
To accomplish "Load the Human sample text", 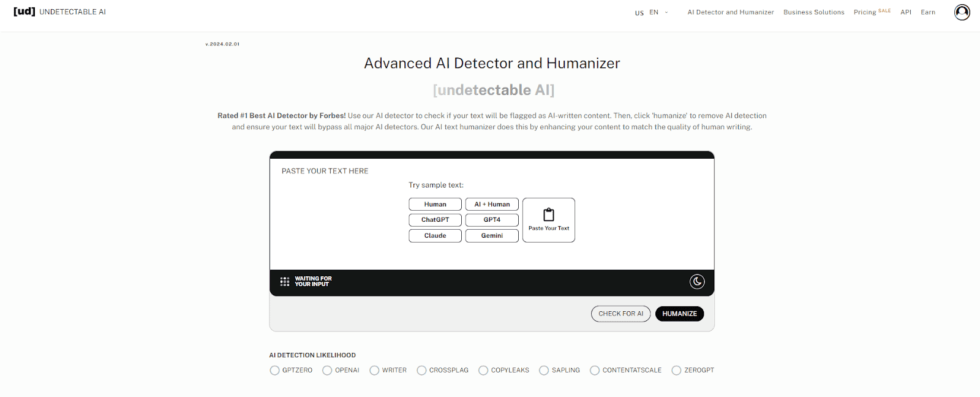I will 435,205.
